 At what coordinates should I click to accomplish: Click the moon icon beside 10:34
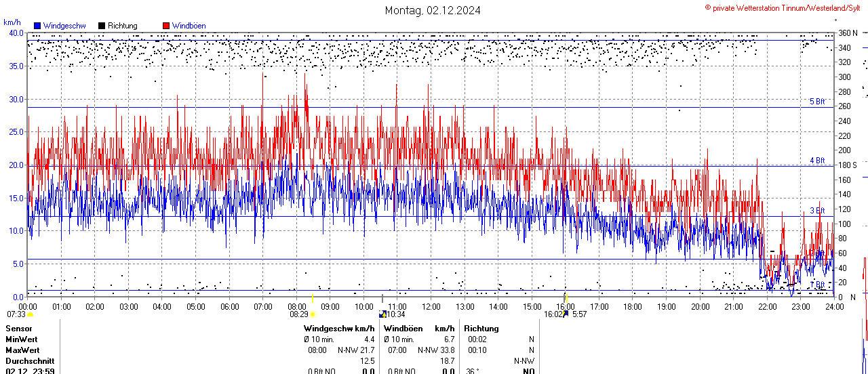click(382, 314)
